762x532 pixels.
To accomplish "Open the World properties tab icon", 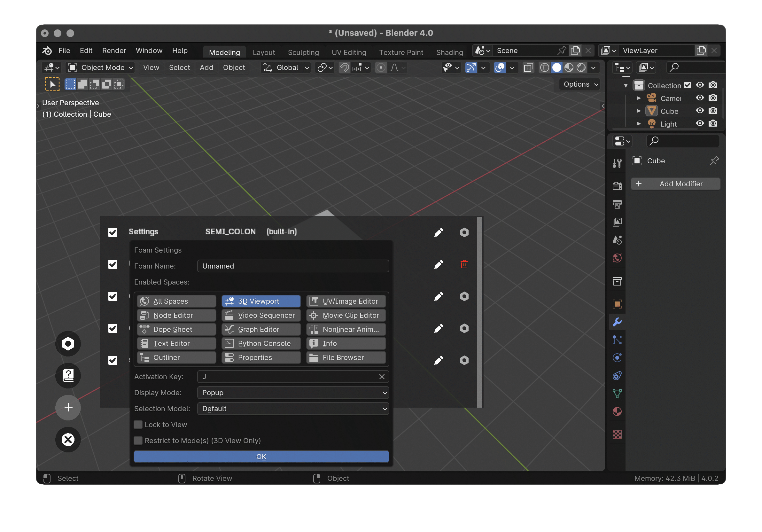I will (x=617, y=258).
